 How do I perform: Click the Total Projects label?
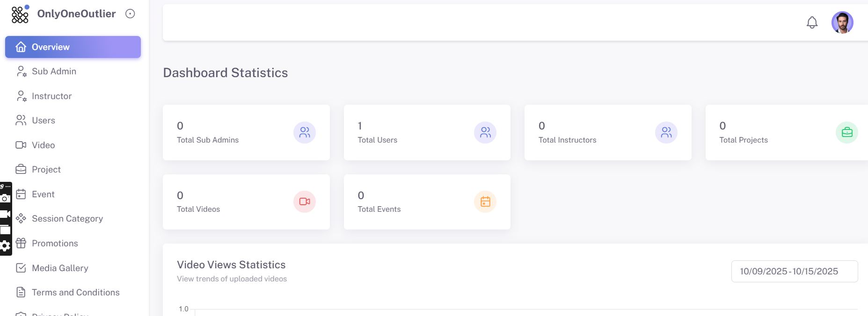click(744, 140)
